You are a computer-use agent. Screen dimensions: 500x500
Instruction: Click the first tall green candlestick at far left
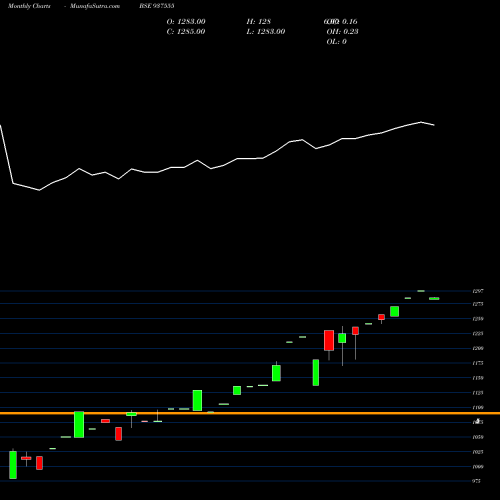(x=13, y=465)
